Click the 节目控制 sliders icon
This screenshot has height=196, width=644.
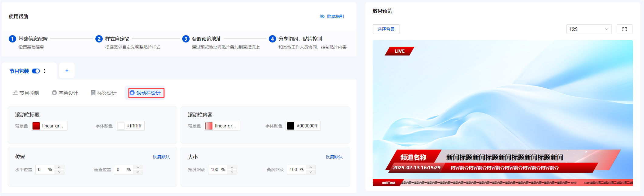coord(15,93)
